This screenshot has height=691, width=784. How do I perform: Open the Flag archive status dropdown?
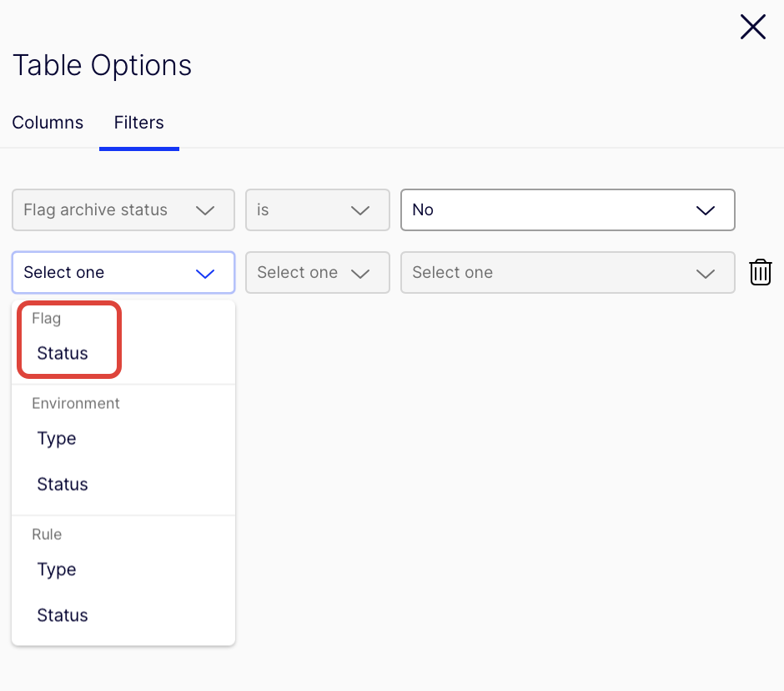click(123, 210)
